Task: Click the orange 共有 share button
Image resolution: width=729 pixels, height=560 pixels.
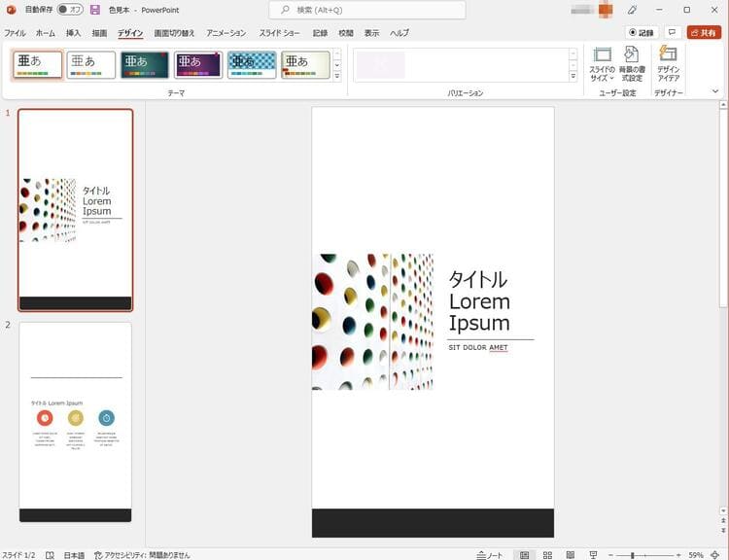Action: pos(704,32)
